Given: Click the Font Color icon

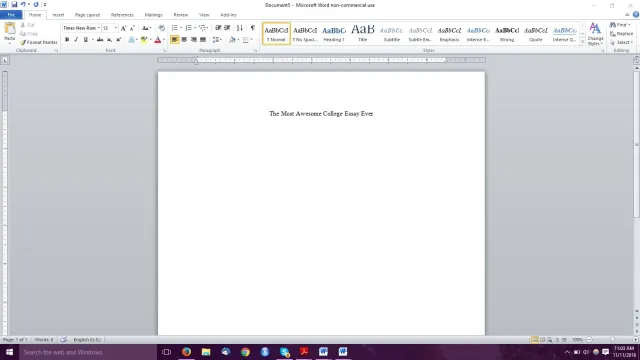Looking at the screenshot, I should point(158,40).
